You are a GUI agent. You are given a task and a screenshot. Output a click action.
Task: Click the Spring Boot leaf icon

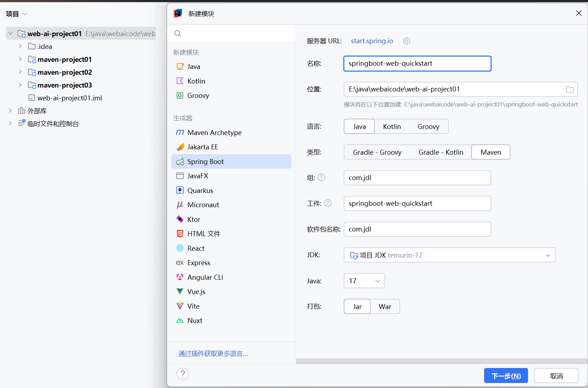(x=180, y=161)
